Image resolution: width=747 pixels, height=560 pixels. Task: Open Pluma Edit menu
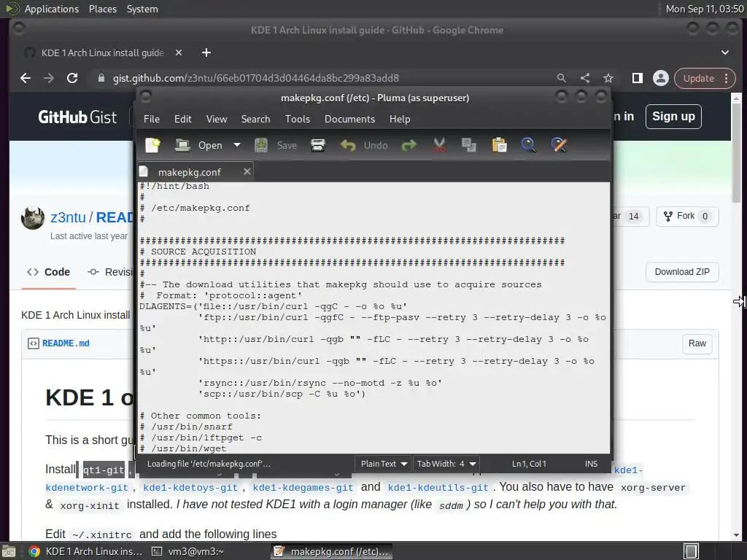point(183,119)
